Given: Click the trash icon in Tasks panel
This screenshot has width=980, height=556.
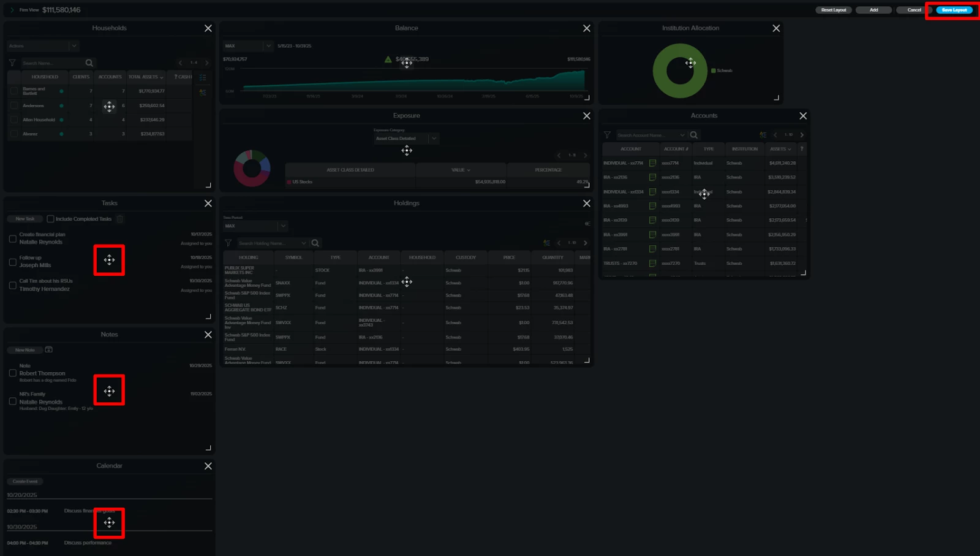Looking at the screenshot, I should (x=120, y=219).
